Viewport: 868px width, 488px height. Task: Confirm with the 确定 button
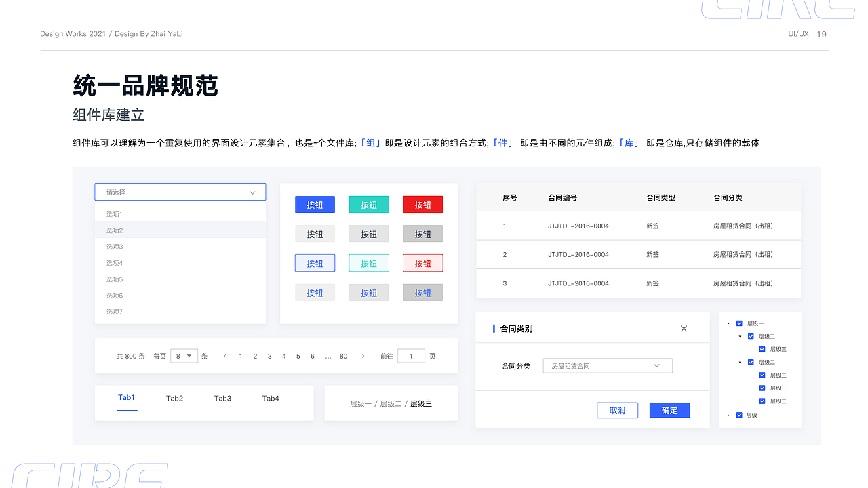coord(670,410)
